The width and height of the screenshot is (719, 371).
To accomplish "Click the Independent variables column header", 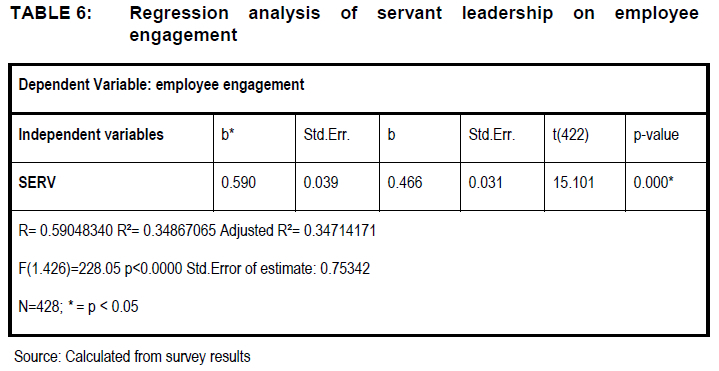I will tap(91, 135).
